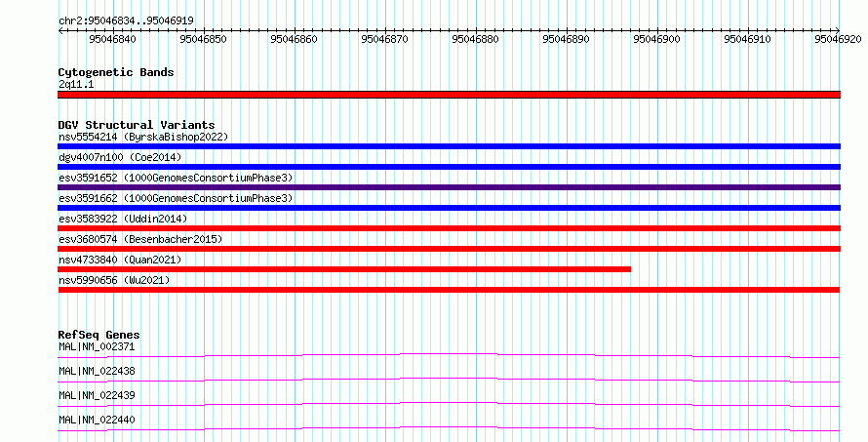
Task: Select the 95046910 ruler tick label
Action: click(x=747, y=39)
